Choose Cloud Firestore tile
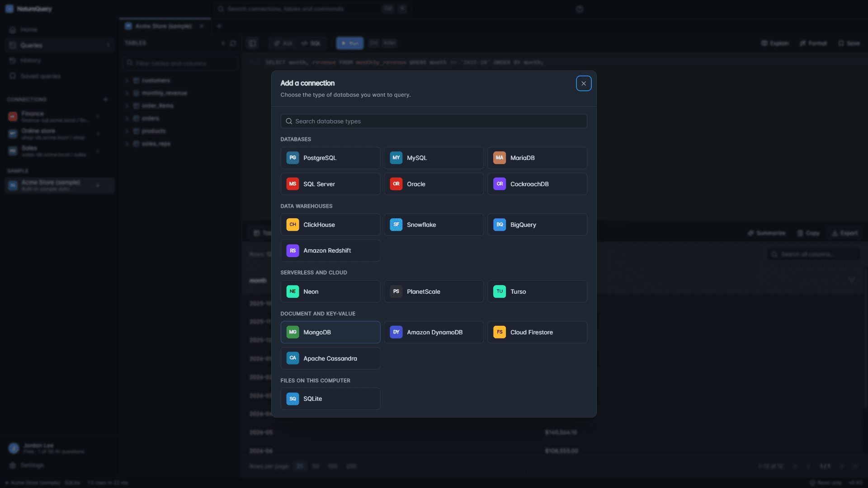The width and height of the screenshot is (868, 488). coord(537,332)
